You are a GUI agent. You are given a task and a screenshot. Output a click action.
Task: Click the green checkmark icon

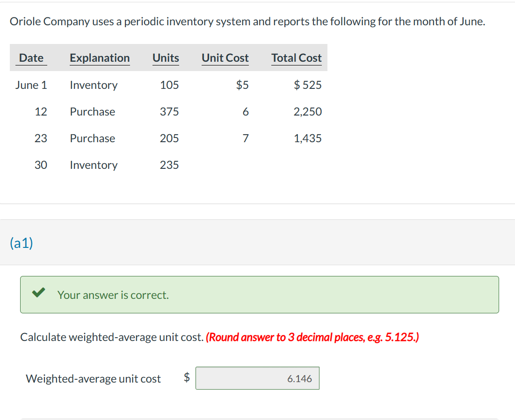(38, 292)
